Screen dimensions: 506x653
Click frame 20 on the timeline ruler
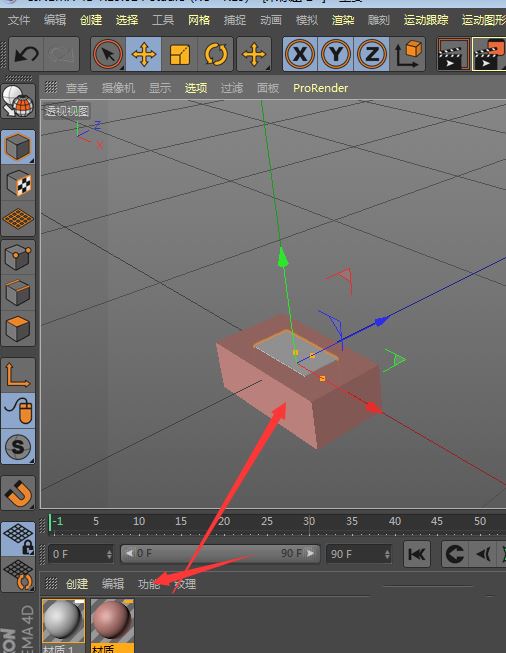pyautogui.click(x=224, y=521)
